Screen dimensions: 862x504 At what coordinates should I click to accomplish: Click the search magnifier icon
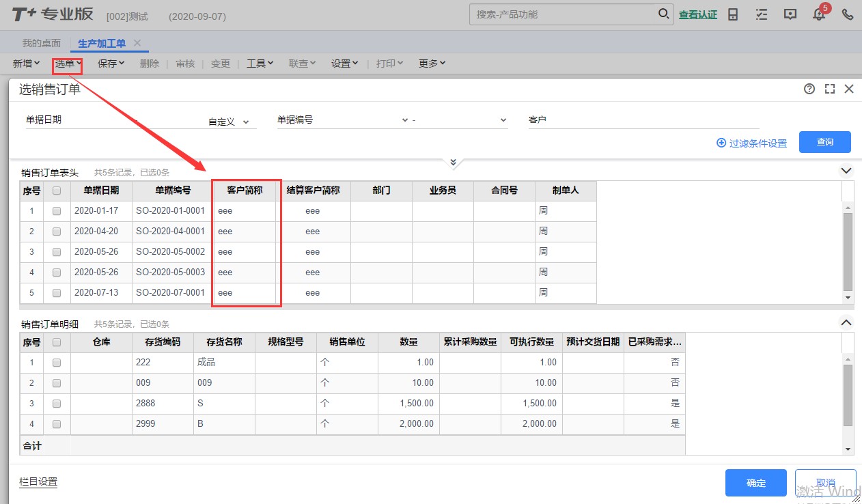663,14
